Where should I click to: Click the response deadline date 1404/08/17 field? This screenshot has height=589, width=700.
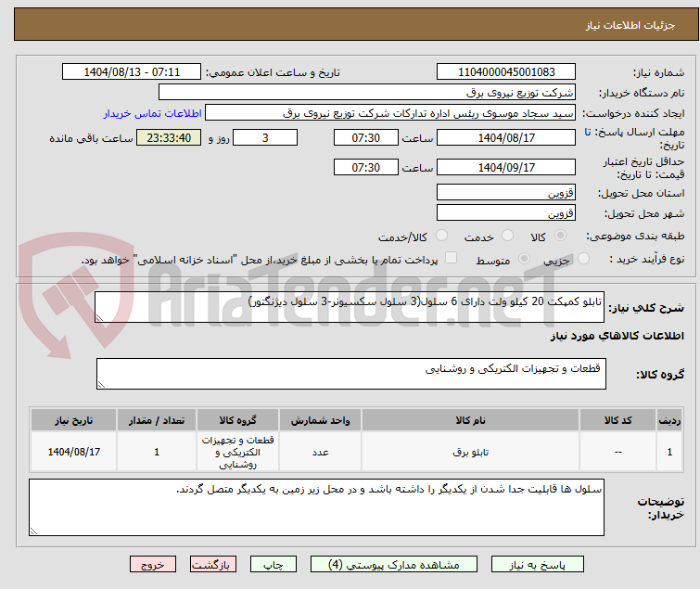[x=506, y=137]
